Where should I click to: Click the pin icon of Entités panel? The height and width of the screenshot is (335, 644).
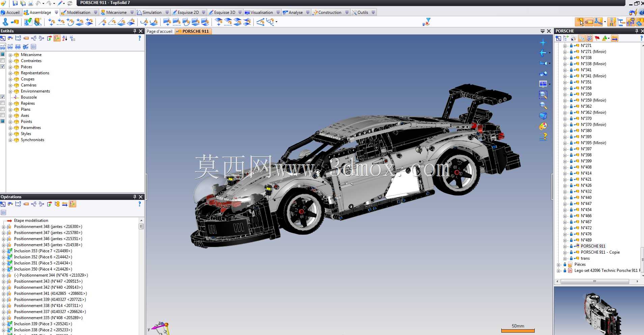[135, 31]
